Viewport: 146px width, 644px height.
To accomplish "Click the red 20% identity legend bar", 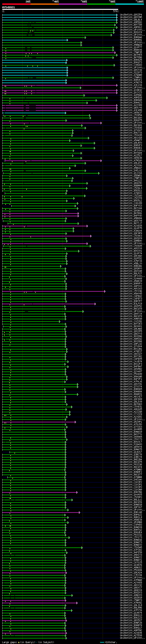I will pos(16,4).
